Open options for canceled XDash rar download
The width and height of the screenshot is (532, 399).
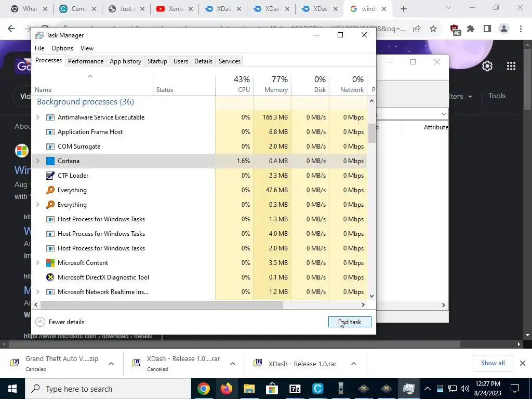pyautogui.click(x=232, y=364)
